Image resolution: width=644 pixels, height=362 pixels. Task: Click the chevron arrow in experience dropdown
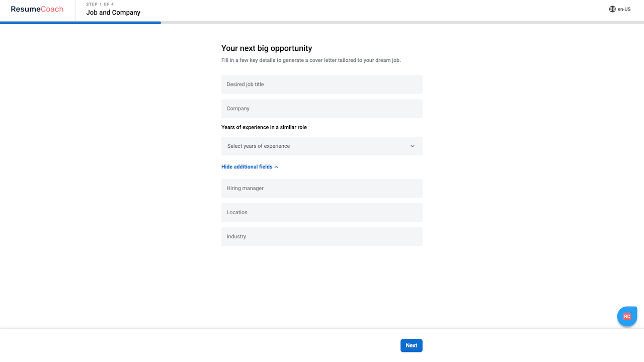click(413, 146)
